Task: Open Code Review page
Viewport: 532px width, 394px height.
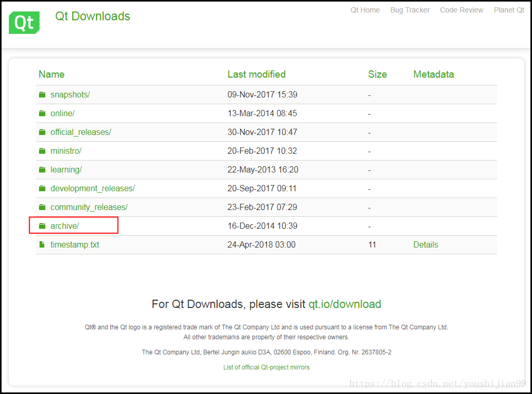Action: click(461, 10)
